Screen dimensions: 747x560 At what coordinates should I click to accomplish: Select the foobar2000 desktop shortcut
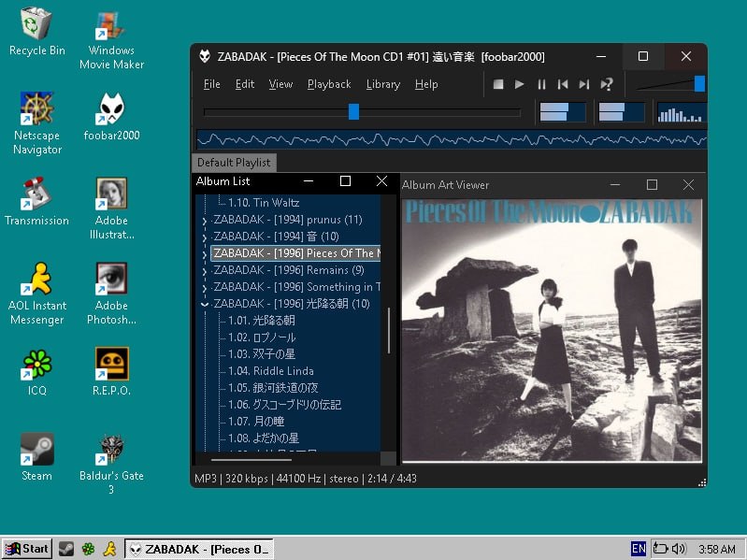pos(111,117)
